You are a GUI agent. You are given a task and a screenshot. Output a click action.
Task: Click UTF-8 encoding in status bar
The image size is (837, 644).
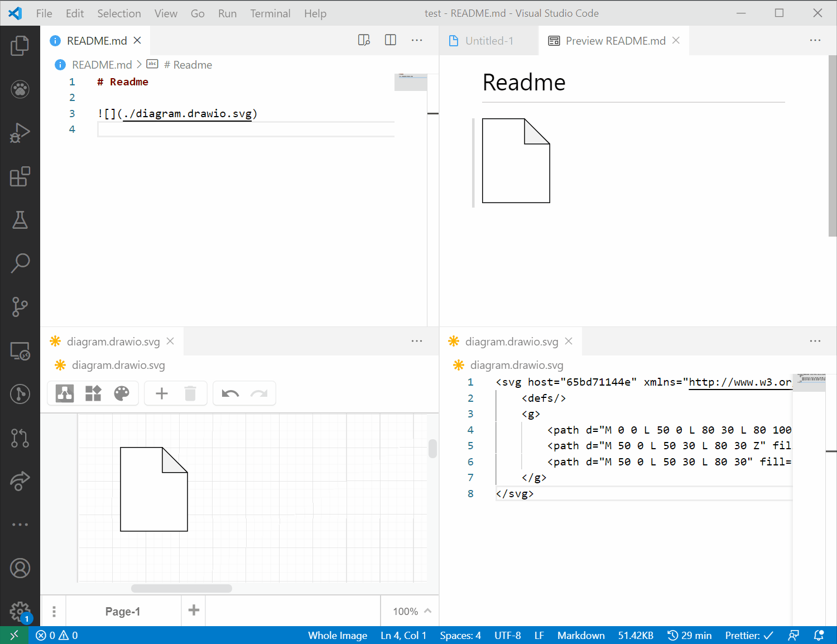tap(508, 635)
